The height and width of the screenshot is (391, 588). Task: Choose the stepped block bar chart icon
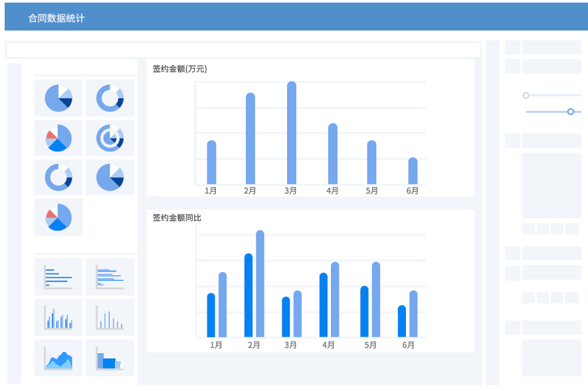(110, 358)
